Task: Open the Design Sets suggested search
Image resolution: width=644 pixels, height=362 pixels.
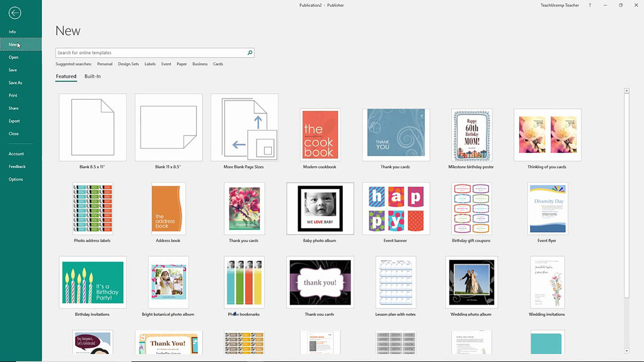Action: (x=128, y=64)
